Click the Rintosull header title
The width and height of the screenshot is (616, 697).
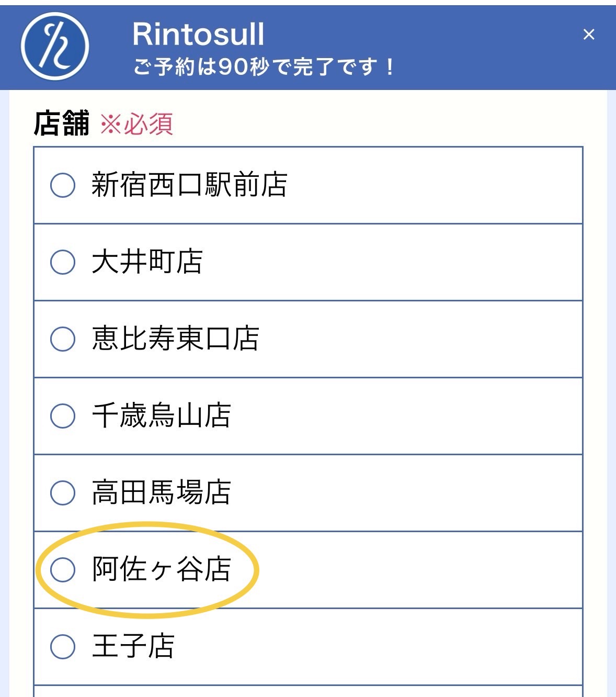point(199,35)
